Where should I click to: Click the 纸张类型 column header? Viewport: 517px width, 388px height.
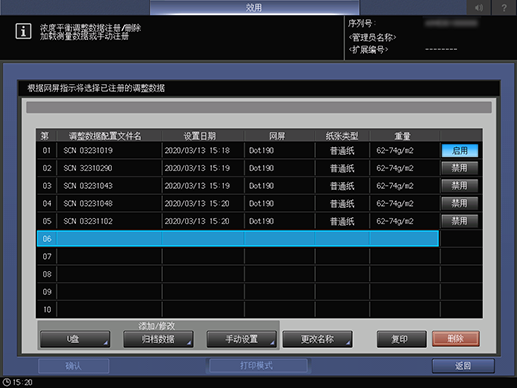point(342,136)
